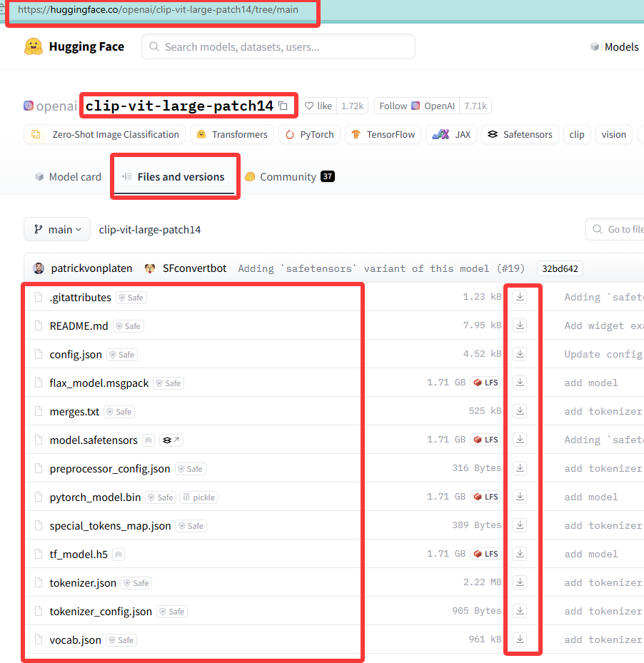Viewport: 644px width, 663px height.
Task: Open the vocab.json file
Action: [75, 640]
